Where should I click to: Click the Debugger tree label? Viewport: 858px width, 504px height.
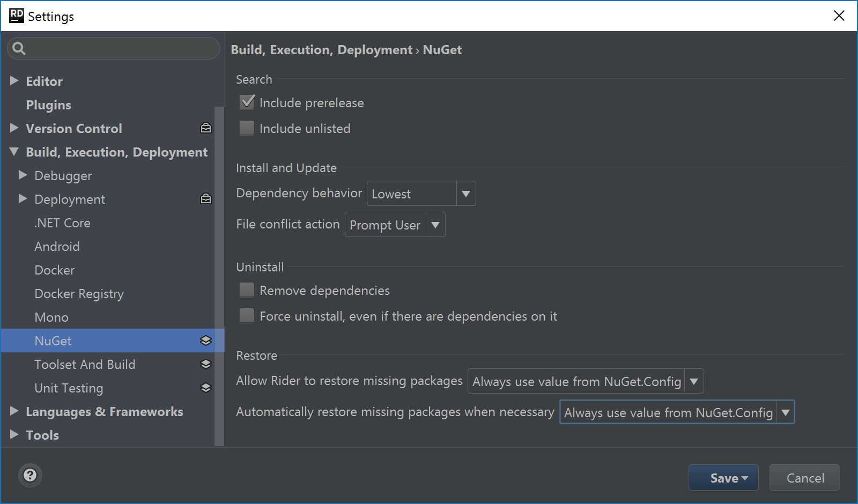tap(63, 175)
